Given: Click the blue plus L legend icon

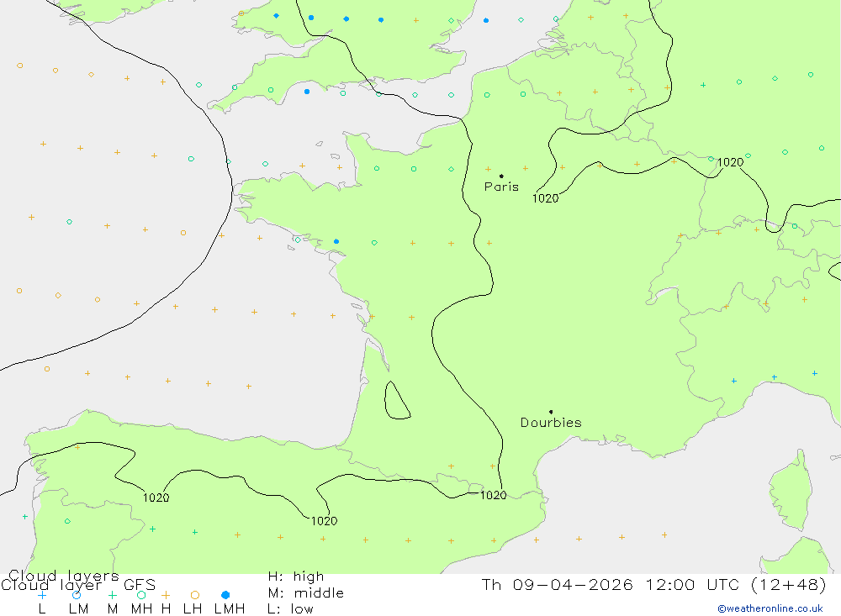Looking at the screenshot, I should pos(42,595).
